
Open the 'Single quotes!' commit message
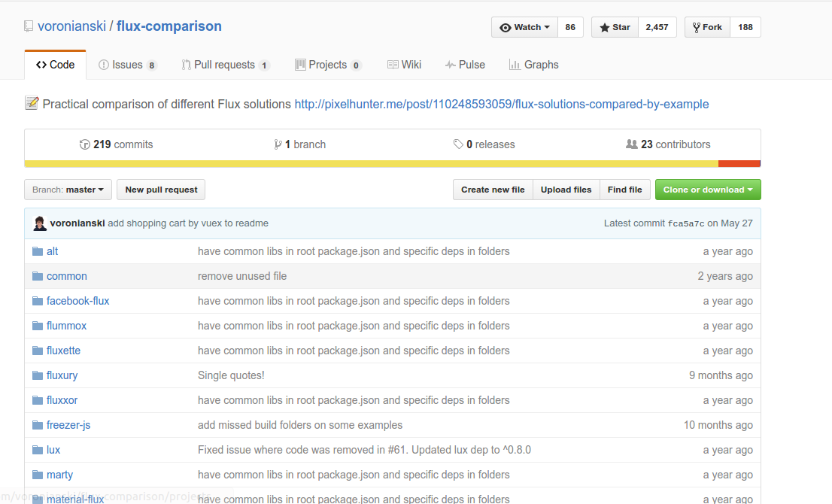click(x=231, y=375)
